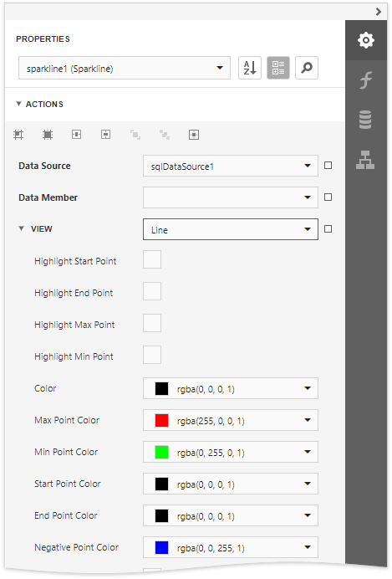Click the Highlight Max Point label
This screenshot has height=579, width=392.
(x=74, y=325)
